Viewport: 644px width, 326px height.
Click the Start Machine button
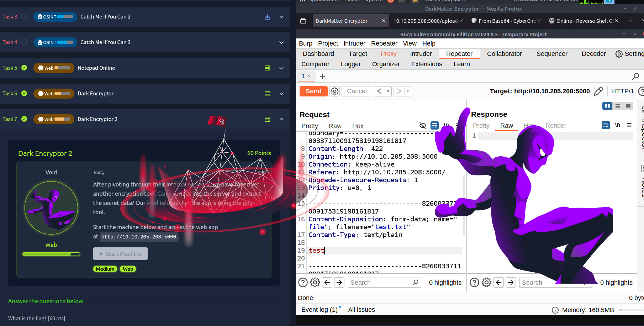click(120, 254)
